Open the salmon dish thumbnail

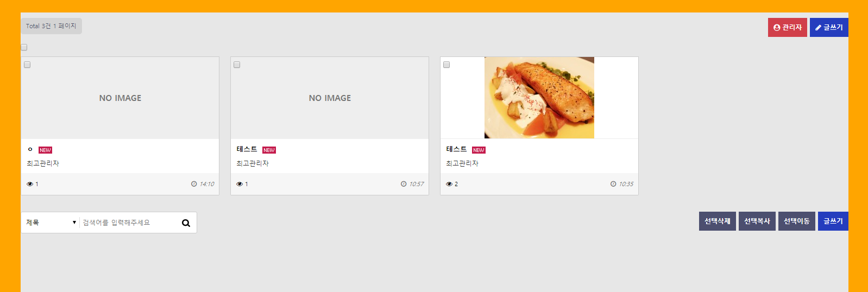tap(539, 98)
